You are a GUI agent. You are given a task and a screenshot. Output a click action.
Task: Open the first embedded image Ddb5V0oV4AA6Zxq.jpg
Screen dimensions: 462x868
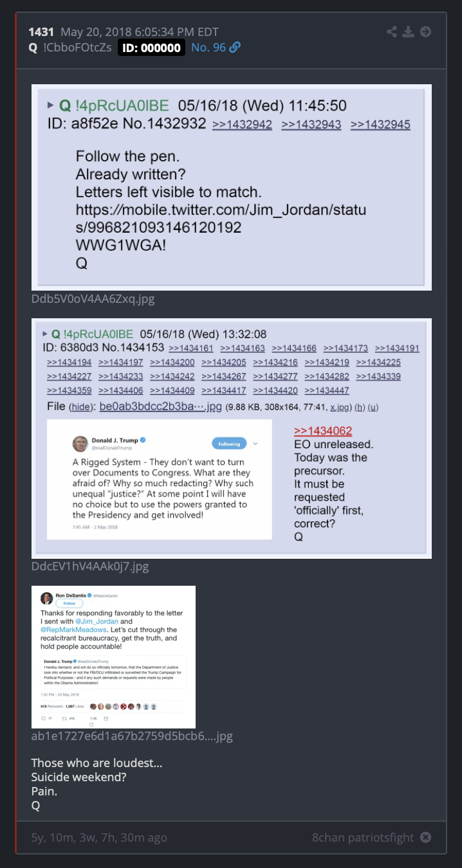point(232,187)
